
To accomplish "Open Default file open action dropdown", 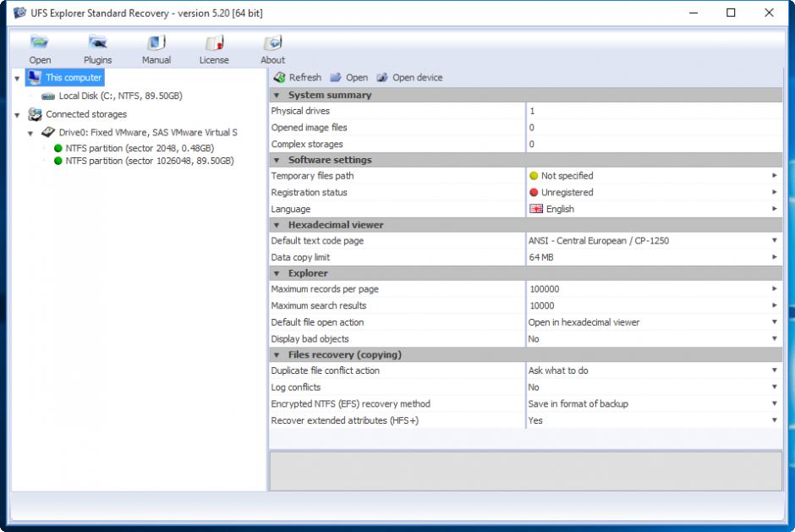I will coord(774,322).
